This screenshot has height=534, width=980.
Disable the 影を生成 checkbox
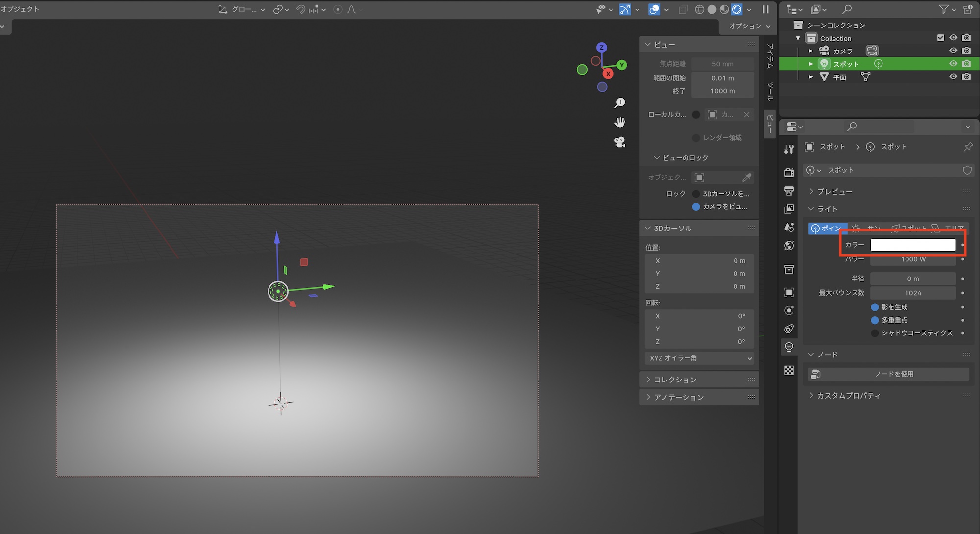875,307
